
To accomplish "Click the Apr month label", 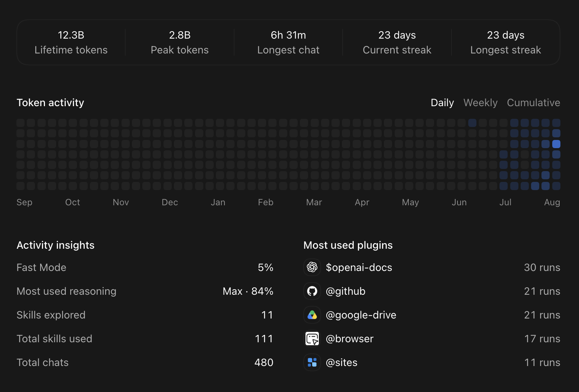I will [x=362, y=202].
